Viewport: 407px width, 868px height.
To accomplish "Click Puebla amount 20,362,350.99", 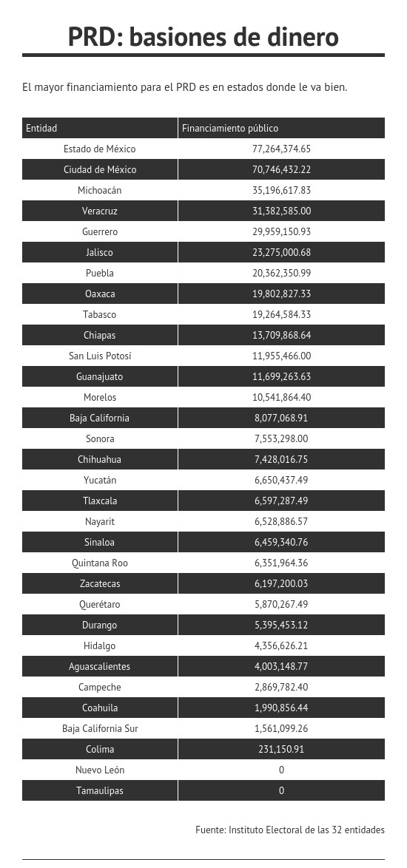I will coord(281,273).
